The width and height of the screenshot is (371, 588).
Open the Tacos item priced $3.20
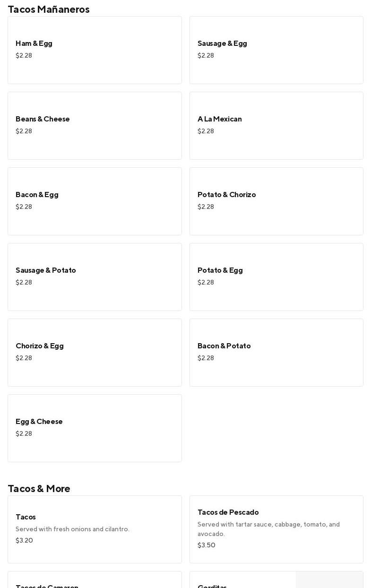(95, 529)
